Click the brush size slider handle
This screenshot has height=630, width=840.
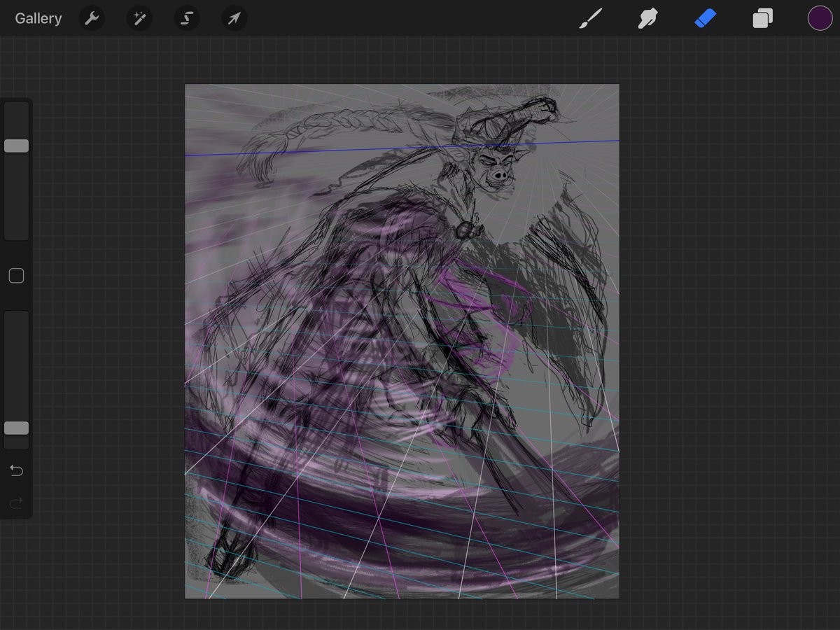click(x=16, y=146)
